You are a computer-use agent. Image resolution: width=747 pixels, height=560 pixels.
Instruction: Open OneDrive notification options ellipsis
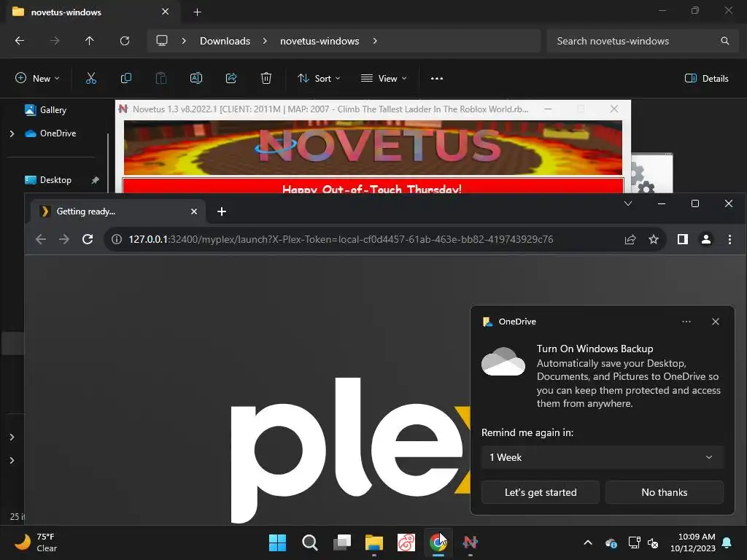(686, 322)
